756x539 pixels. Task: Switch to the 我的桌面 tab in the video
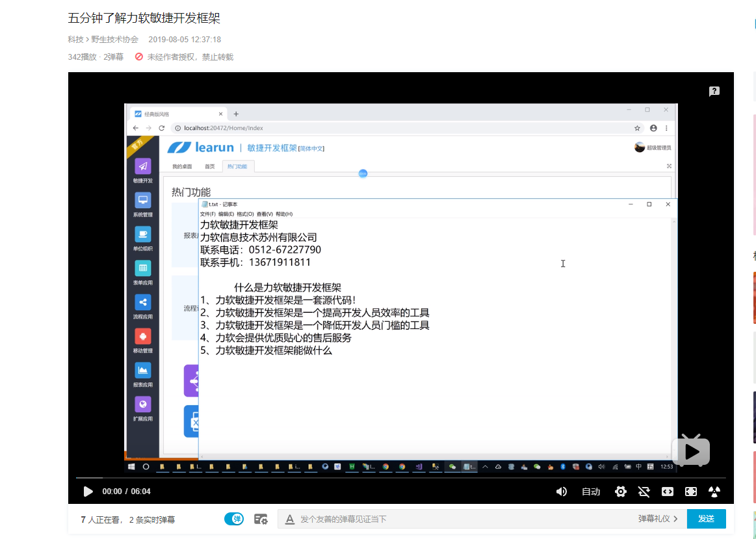(x=182, y=166)
